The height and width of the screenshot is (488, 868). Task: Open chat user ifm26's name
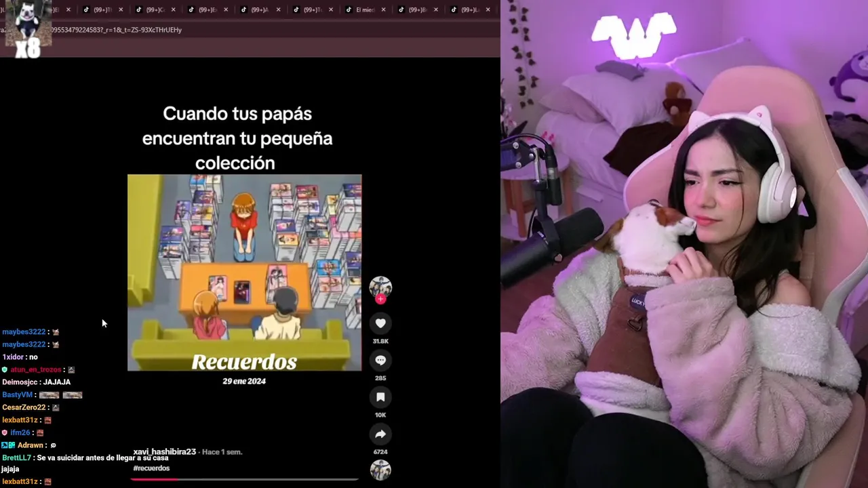pos(20,432)
